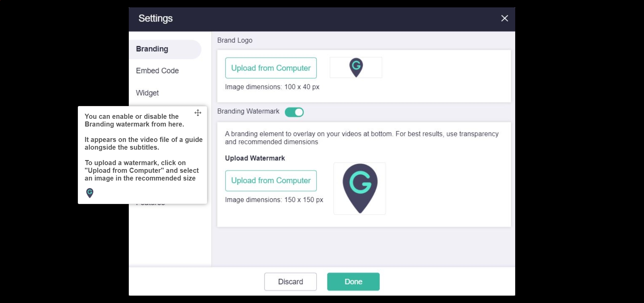
Task: Click the move handle icon on the tooltip
Action: pos(198,113)
